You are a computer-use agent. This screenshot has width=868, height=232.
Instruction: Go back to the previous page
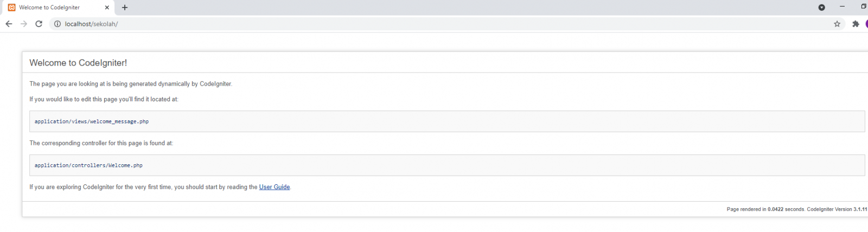coord(9,24)
